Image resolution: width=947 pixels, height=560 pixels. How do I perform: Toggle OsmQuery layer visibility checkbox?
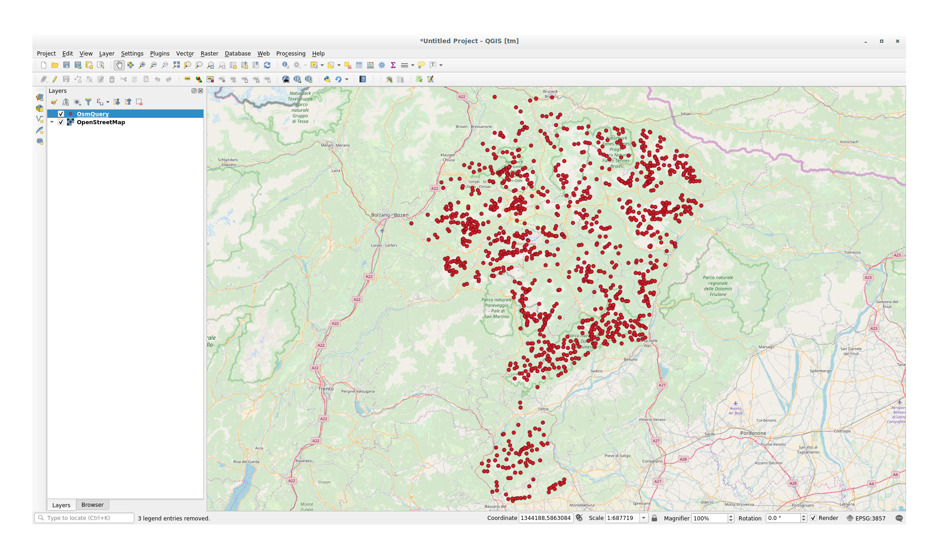point(61,114)
